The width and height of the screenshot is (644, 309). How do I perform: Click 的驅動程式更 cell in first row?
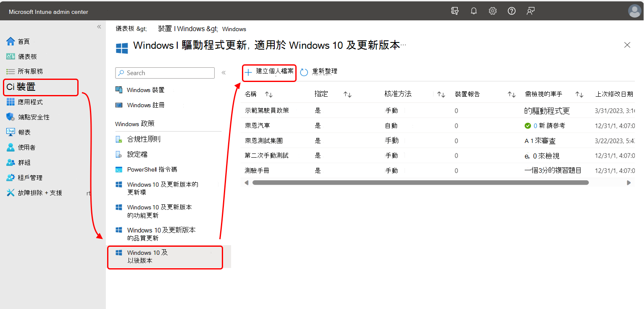[x=547, y=111]
